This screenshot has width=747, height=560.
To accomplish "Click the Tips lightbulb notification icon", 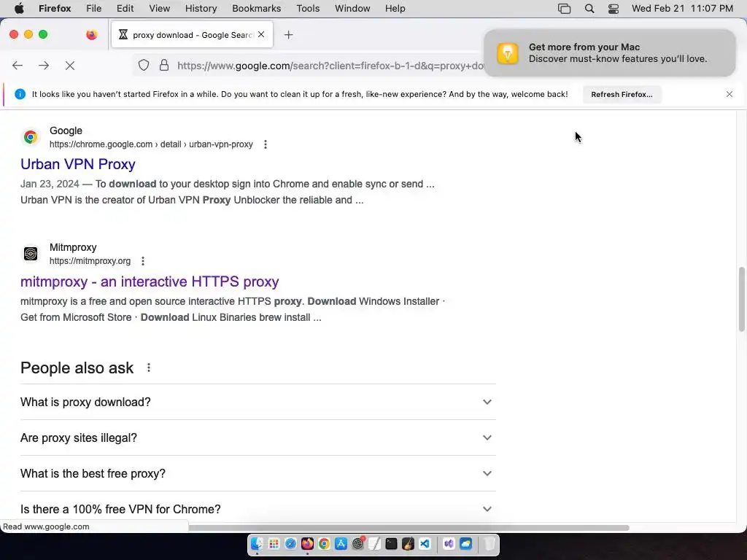I will pos(508,52).
